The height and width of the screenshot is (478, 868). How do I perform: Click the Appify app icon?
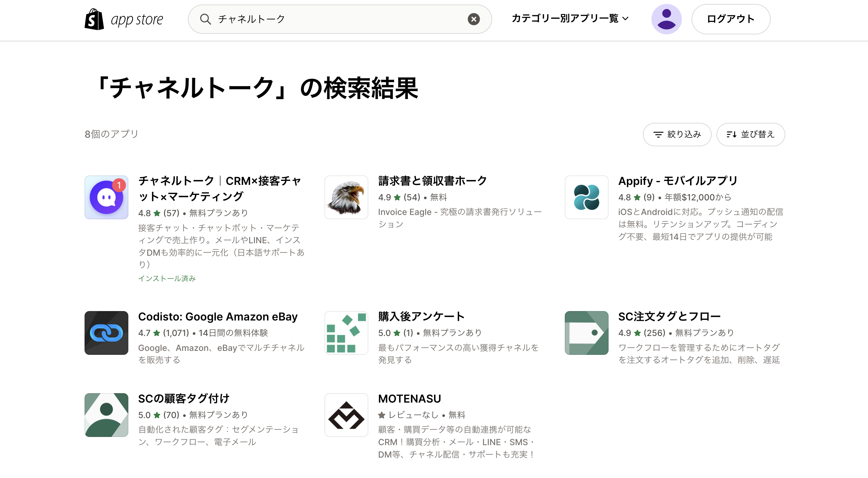coord(586,197)
